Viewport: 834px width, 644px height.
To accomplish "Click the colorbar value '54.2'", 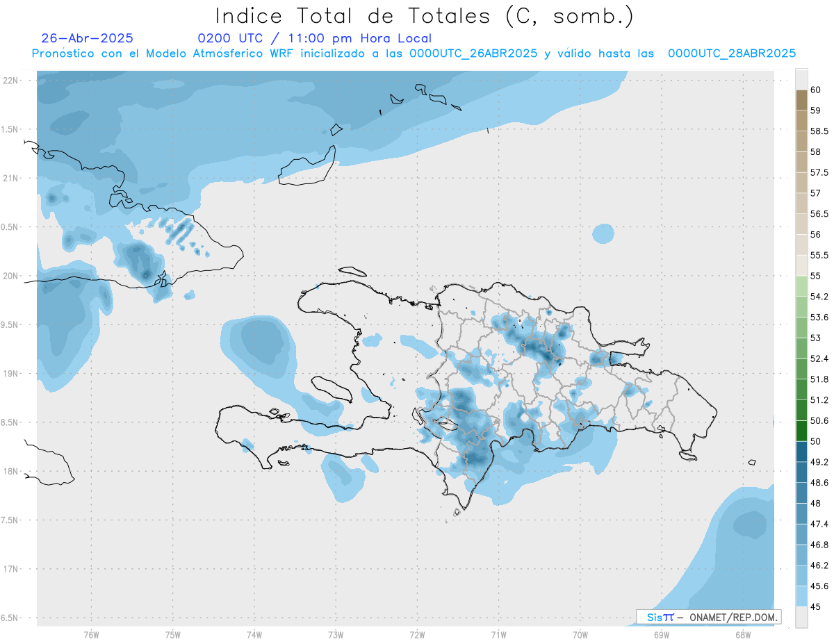I will (819, 297).
